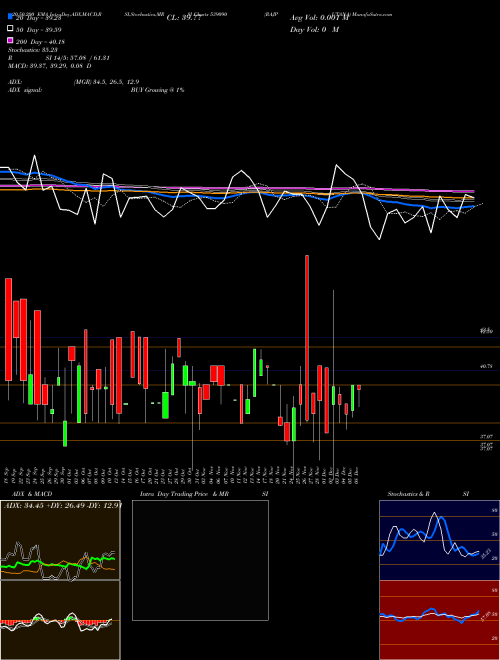This screenshot has height=660, width=500.
Task: Click the 'ADX signal:' label in header
Action: pyautogui.click(x=25, y=90)
